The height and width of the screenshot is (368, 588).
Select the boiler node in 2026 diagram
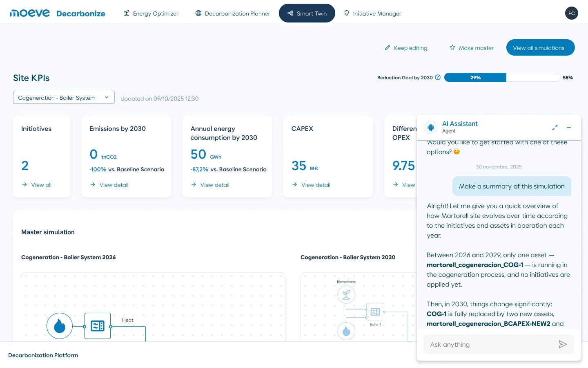98,326
